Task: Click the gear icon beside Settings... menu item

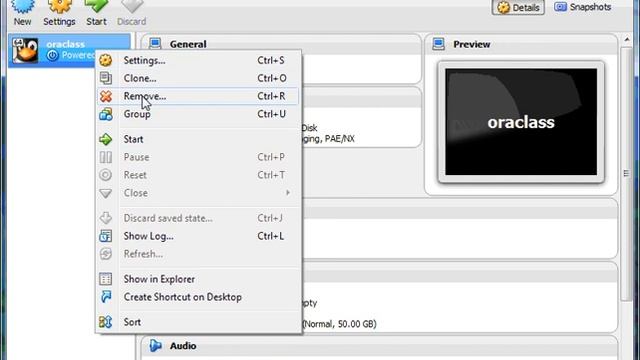Action: 106,60
